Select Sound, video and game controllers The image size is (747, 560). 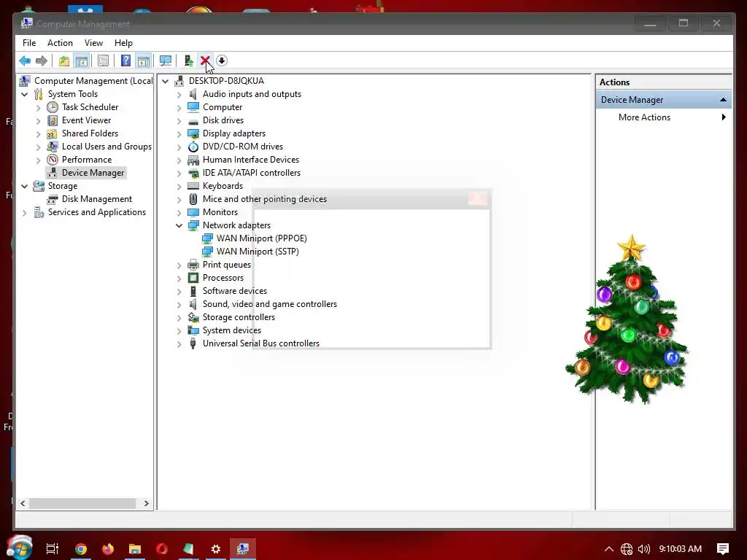click(270, 304)
